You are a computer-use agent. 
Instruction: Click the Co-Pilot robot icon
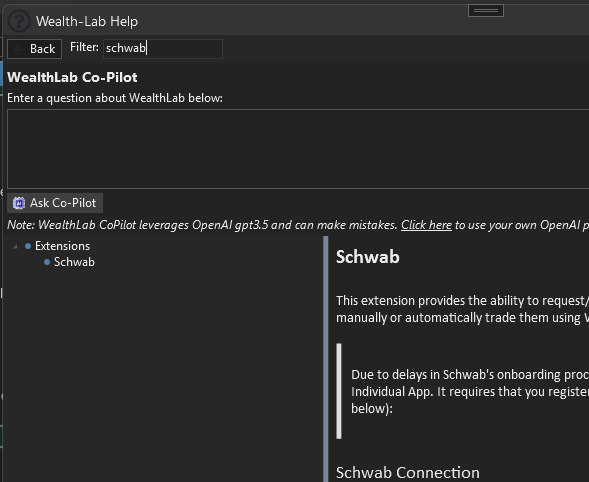point(19,203)
